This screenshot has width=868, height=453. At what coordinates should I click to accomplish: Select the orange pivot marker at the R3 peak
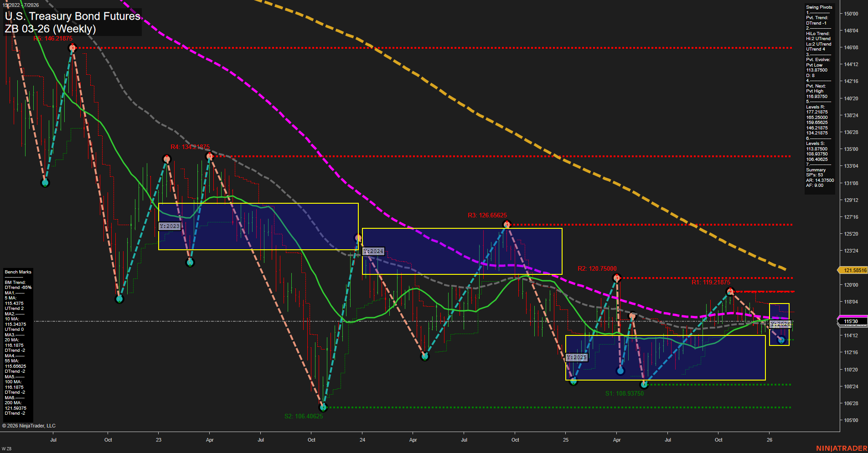507,223
